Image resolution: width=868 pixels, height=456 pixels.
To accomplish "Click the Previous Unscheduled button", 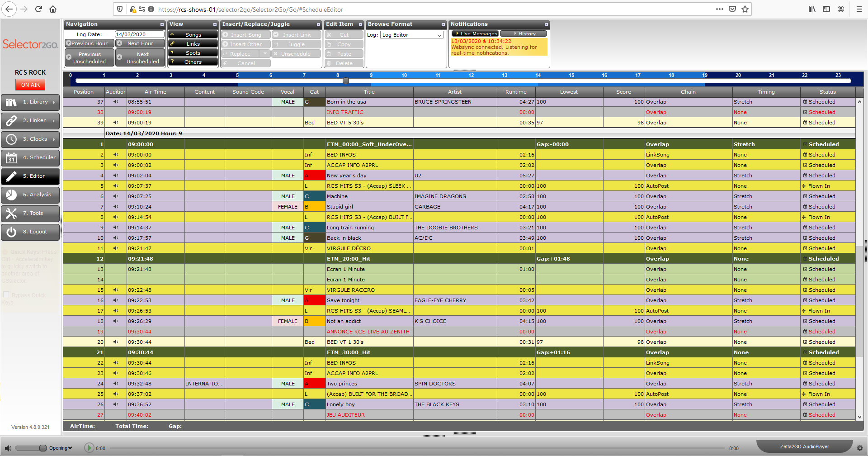I will click(89, 58).
